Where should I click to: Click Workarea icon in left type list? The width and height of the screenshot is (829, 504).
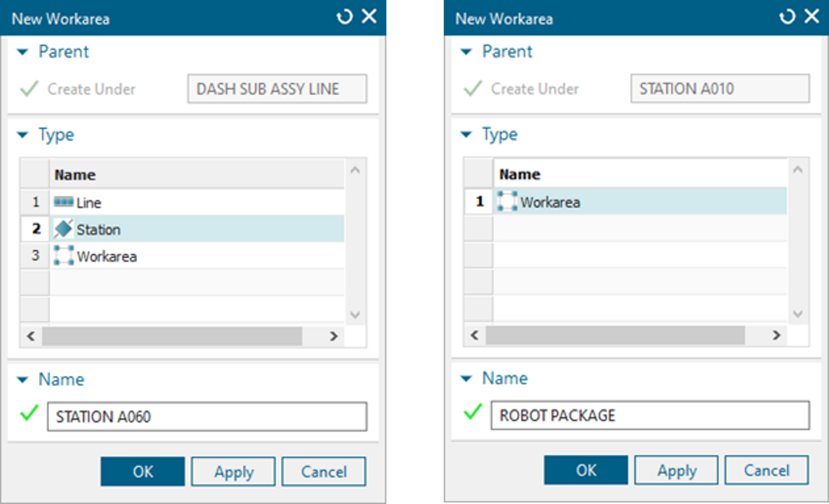[x=64, y=256]
